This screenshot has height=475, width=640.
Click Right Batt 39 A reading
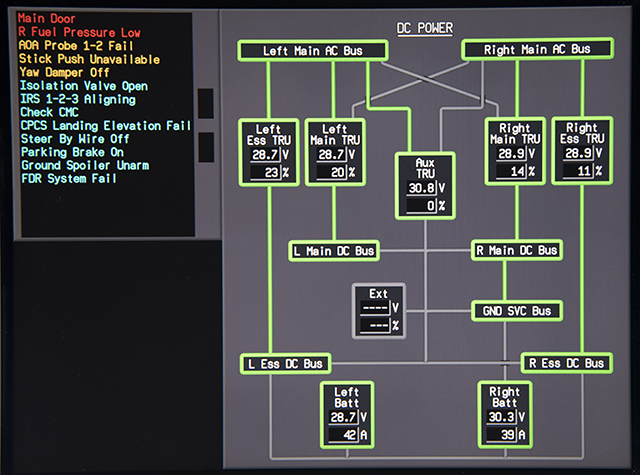click(x=502, y=435)
